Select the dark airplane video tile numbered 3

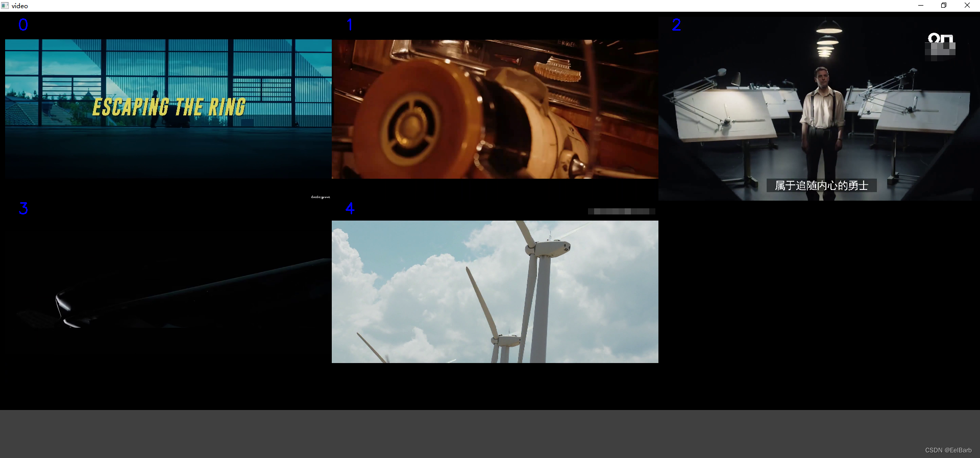coord(168,292)
